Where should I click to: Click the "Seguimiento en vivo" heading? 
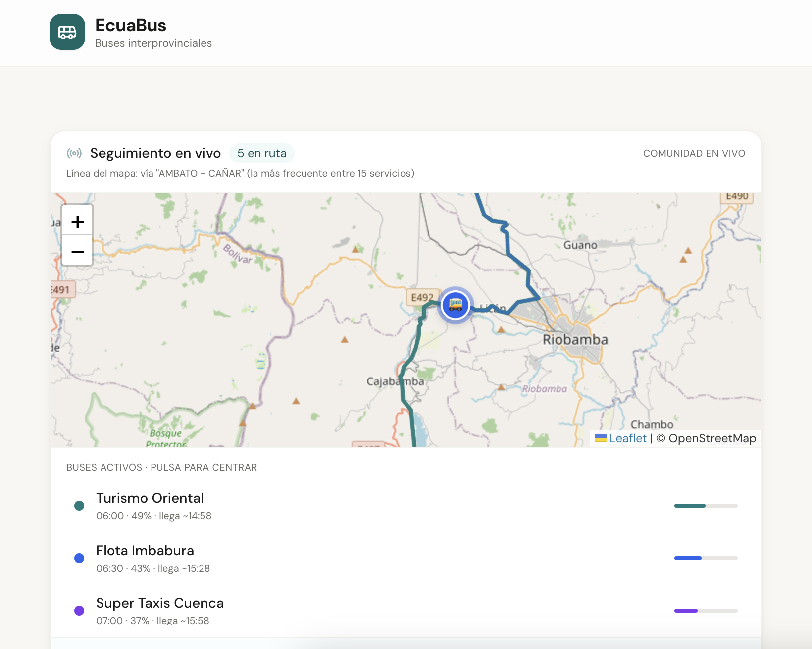click(x=155, y=153)
